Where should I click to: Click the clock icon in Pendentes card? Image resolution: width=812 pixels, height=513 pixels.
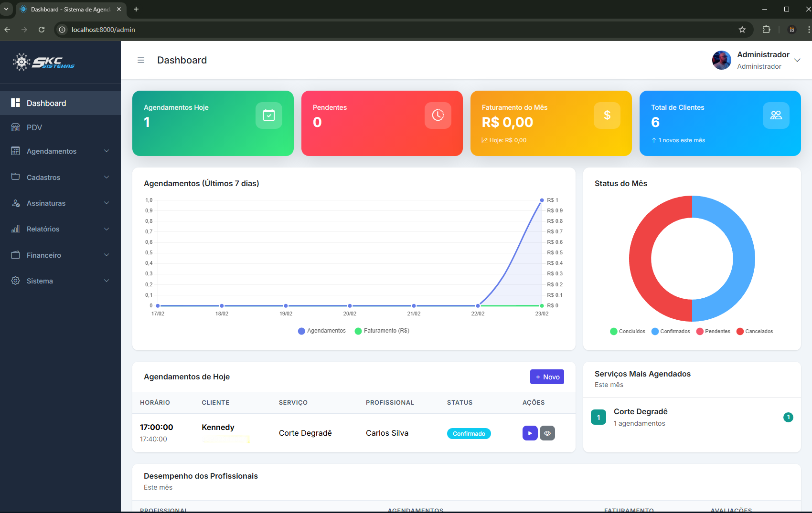[438, 115]
